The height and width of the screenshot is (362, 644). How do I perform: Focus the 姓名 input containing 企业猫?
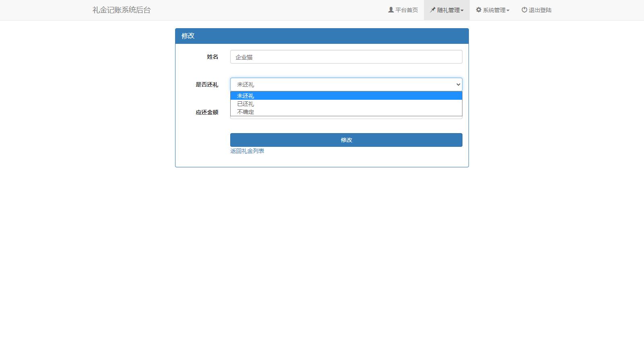click(x=346, y=57)
